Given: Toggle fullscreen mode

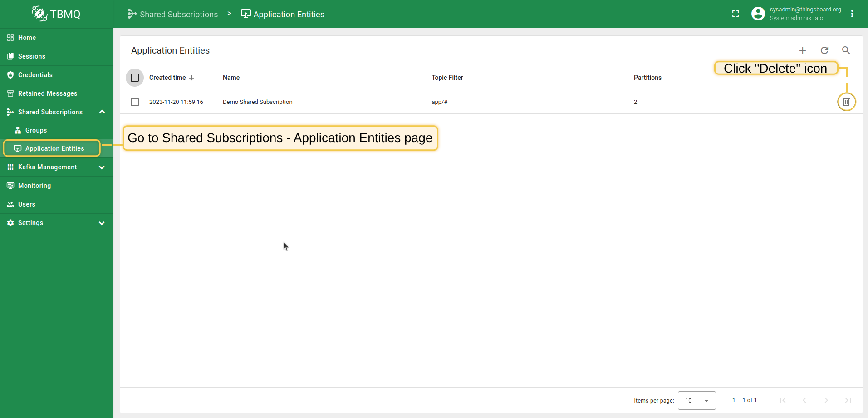Looking at the screenshot, I should [x=736, y=14].
